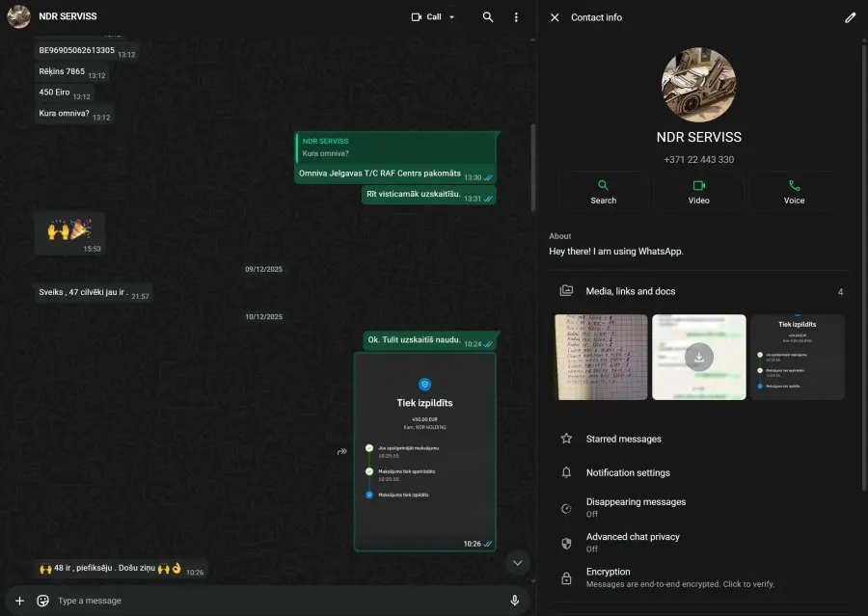Viewport: 868px width, 616px height.
Task: Open Notification settings
Action: point(628,472)
